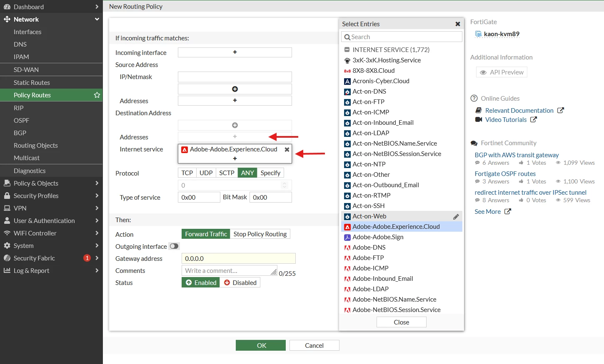
Task: Click Close in Select Entries panel
Action: (x=402, y=322)
